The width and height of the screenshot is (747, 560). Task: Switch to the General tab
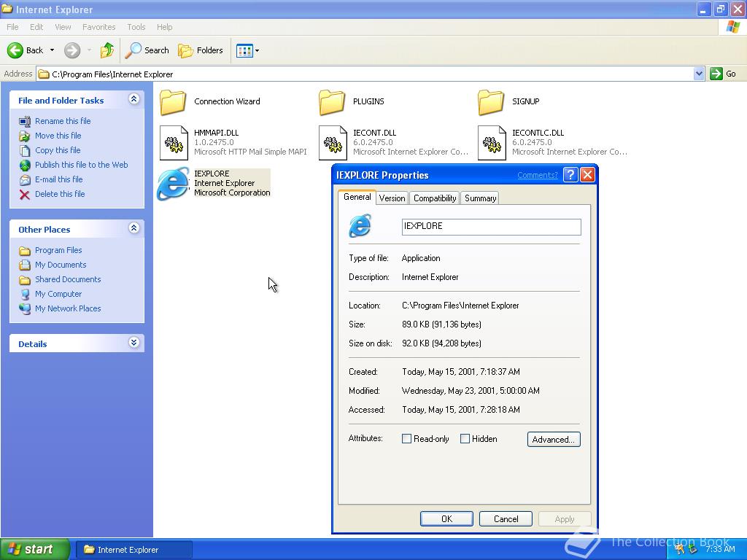click(x=357, y=197)
